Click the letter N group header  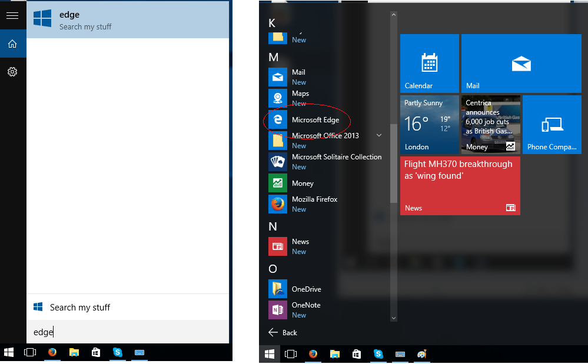273,226
